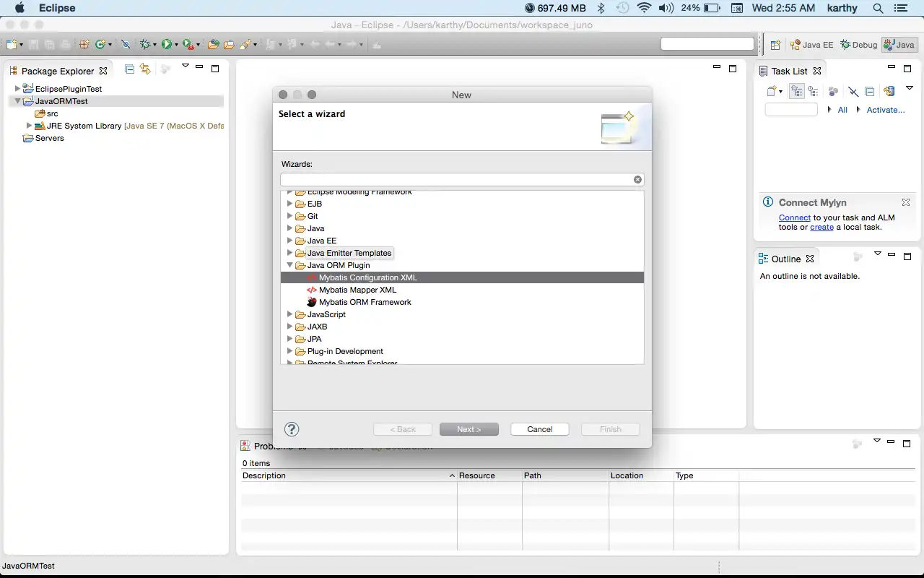Expand the Git wizard folder
Screen dimensions: 924x578
[x=290, y=216]
